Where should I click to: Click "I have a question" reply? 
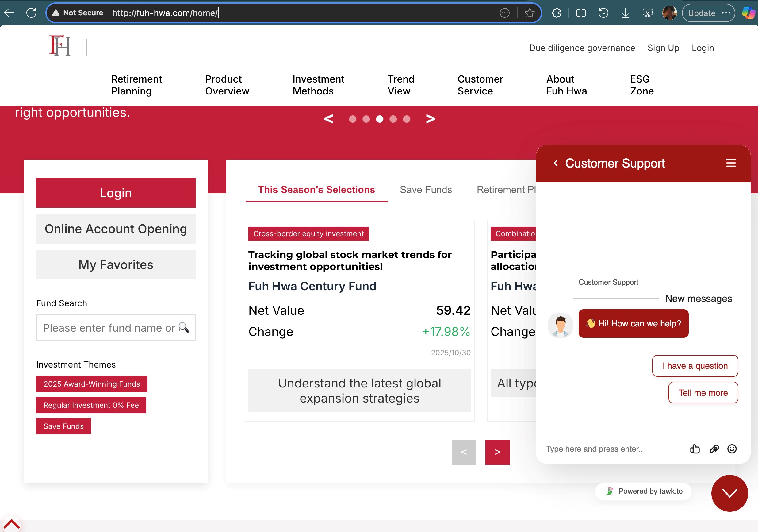[x=695, y=366]
